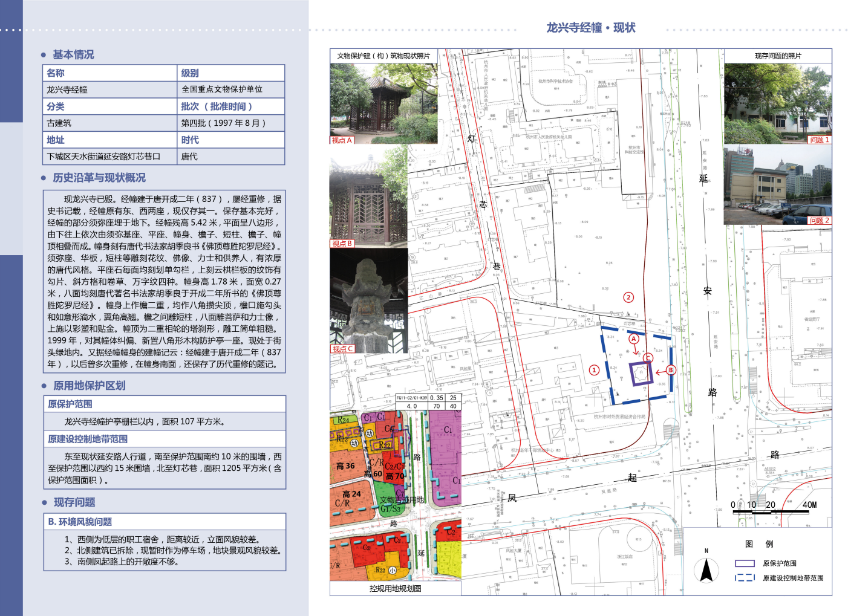This screenshot has height=616, width=848.
Task: Click the 安 street character on main map
Action: [707, 291]
